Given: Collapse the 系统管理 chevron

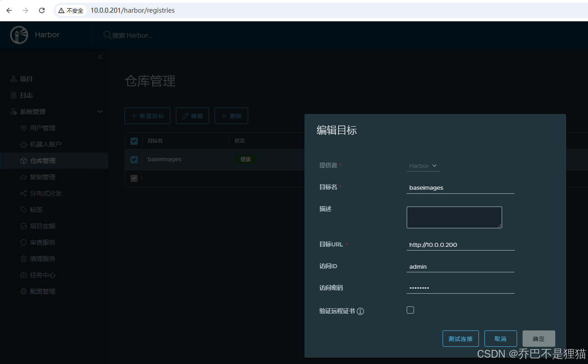Looking at the screenshot, I should pyautogui.click(x=100, y=112).
